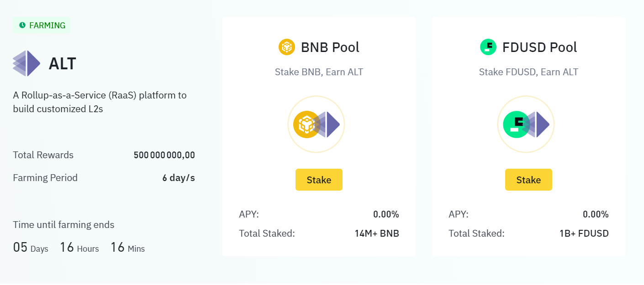The width and height of the screenshot is (644, 285).
Task: Click the ALT icon inside the BNB pool circle
Action: 327,124
